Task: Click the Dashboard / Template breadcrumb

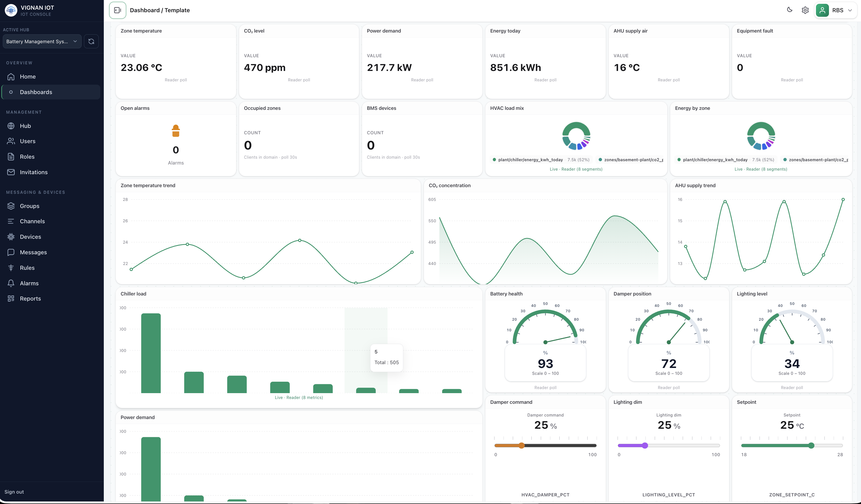Action: tap(160, 10)
